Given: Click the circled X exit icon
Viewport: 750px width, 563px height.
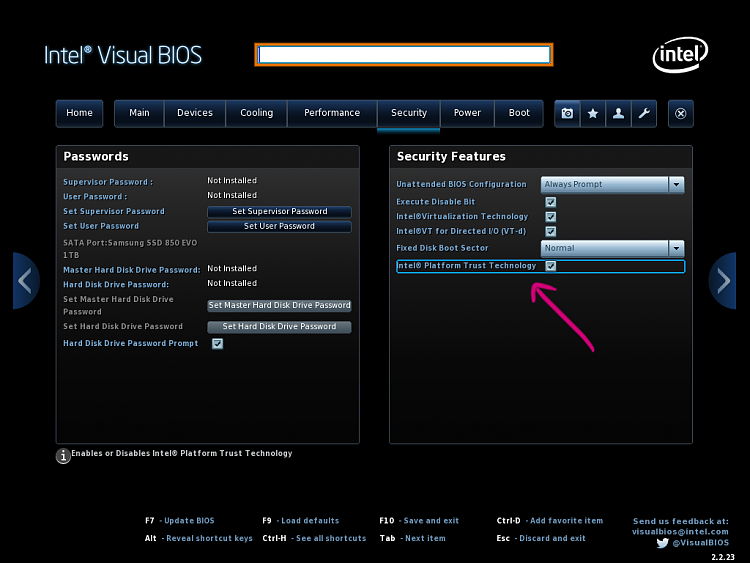Looking at the screenshot, I should point(681,113).
